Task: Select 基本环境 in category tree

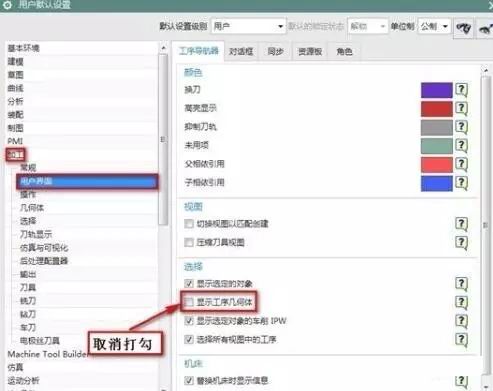Action: click(x=23, y=48)
